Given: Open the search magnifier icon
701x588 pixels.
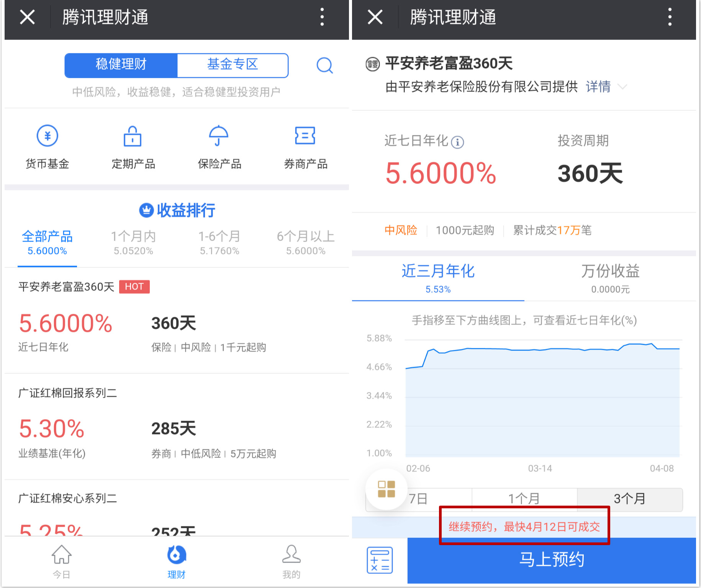Looking at the screenshot, I should click(x=324, y=66).
